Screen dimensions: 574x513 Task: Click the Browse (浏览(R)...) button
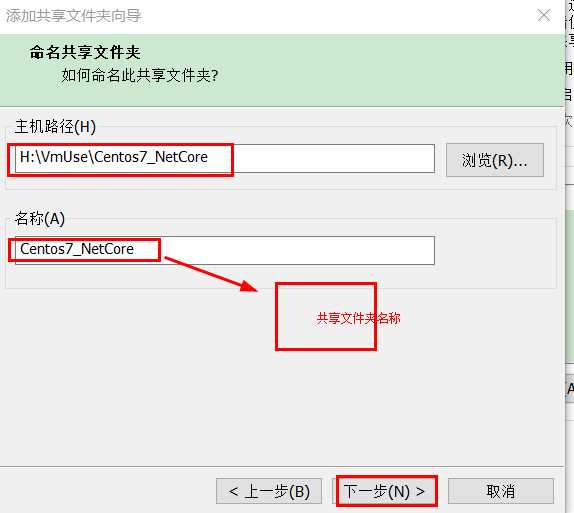[x=495, y=160]
